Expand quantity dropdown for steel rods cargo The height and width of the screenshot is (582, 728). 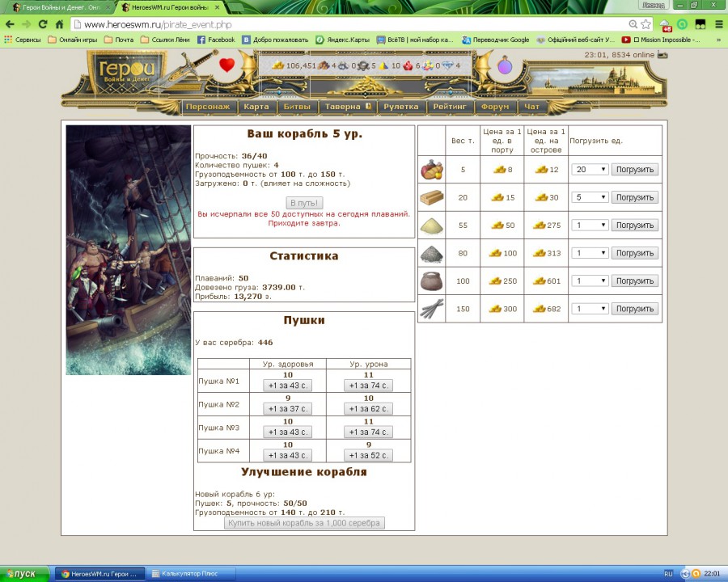(589, 309)
